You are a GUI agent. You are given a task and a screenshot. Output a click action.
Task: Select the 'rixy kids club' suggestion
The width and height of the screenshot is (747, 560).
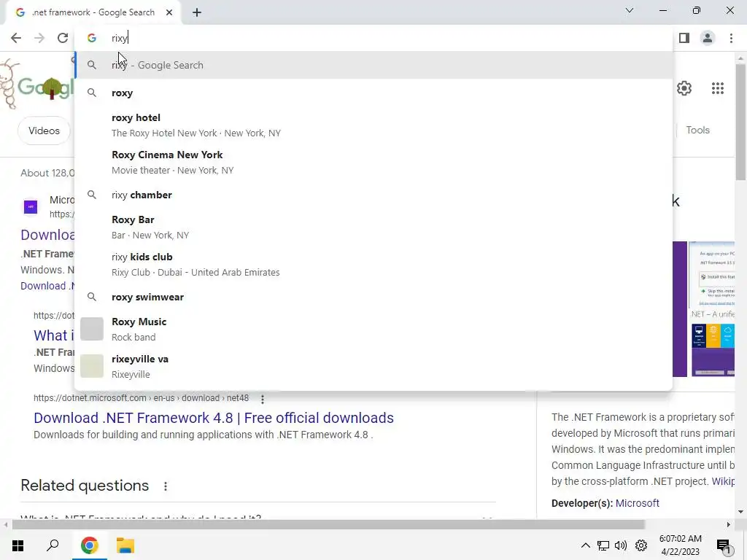coord(374,264)
